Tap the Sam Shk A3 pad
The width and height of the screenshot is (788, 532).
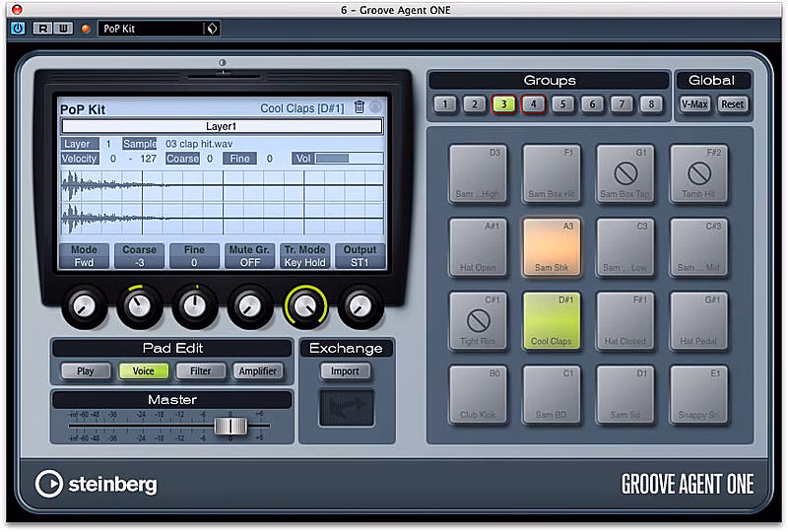pyautogui.click(x=551, y=247)
